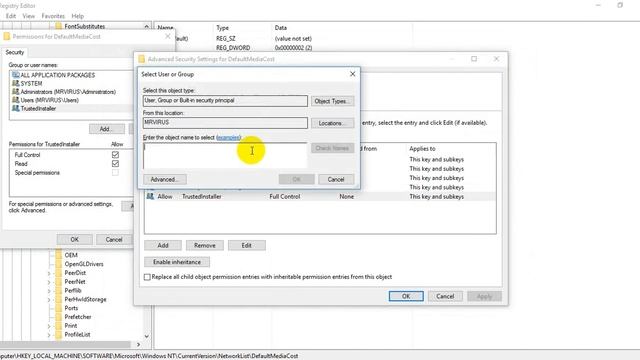Click Edit in Advanced Security Settings
The width and height of the screenshot is (640, 360).
point(247,245)
